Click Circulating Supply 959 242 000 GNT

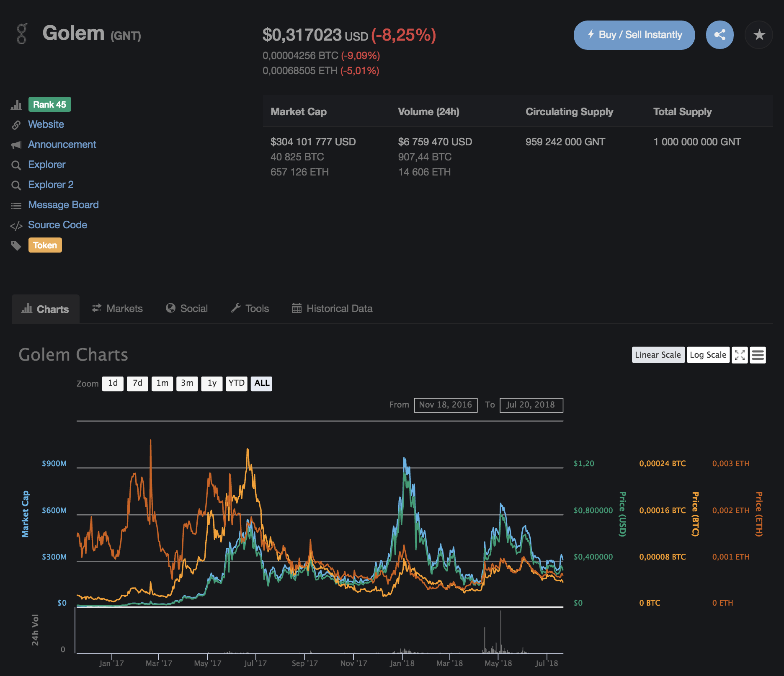tap(565, 142)
